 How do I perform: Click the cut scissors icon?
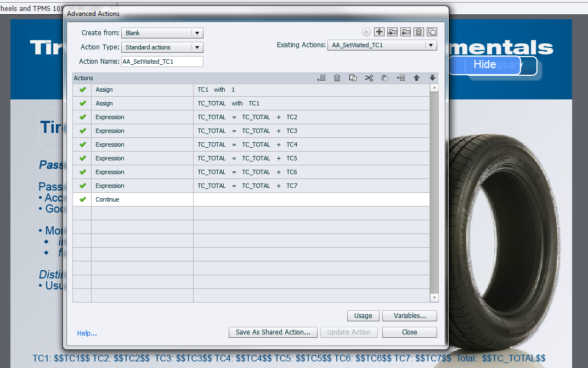point(369,78)
